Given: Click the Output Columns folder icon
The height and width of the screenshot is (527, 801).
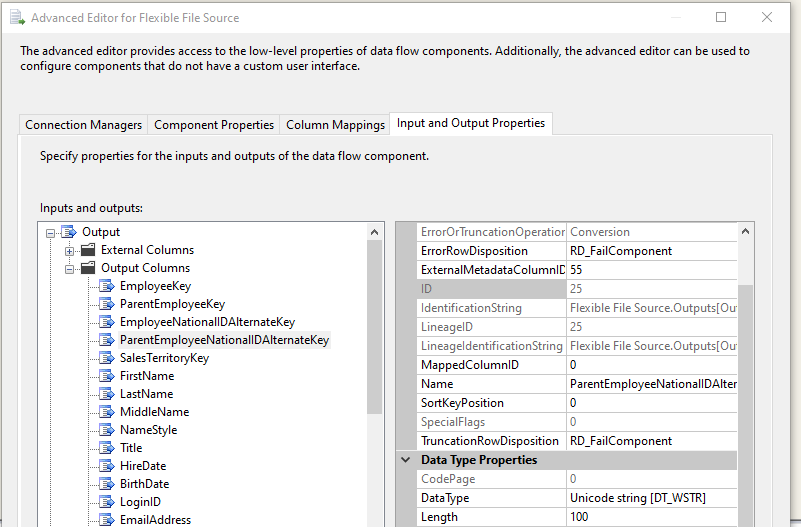Looking at the screenshot, I should [88, 268].
